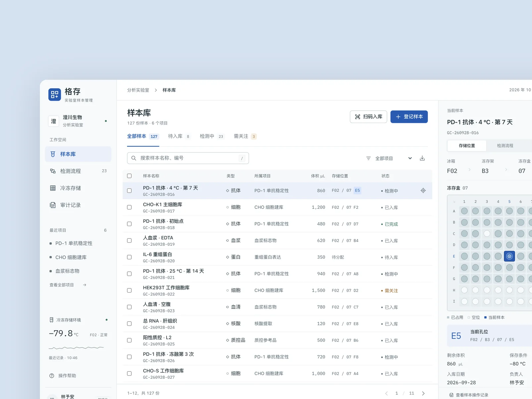The height and width of the screenshot is (399, 532).
Task: Check the 总 RNA · 肝组织 row
Action: (x=129, y=324)
